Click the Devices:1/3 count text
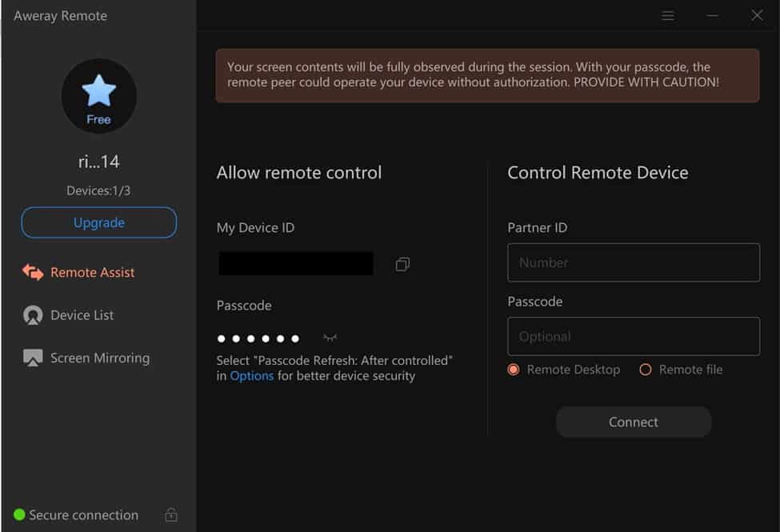The width and height of the screenshot is (780, 532). coord(98,190)
